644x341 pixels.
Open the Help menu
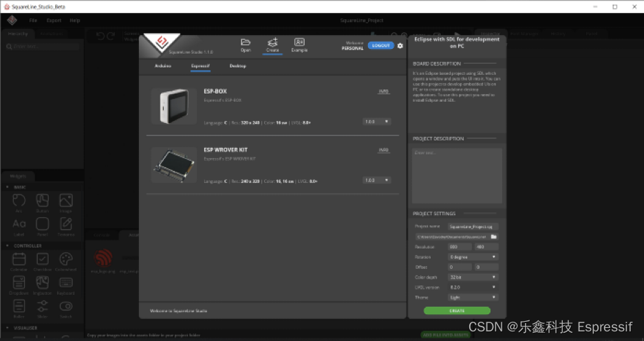click(x=75, y=20)
